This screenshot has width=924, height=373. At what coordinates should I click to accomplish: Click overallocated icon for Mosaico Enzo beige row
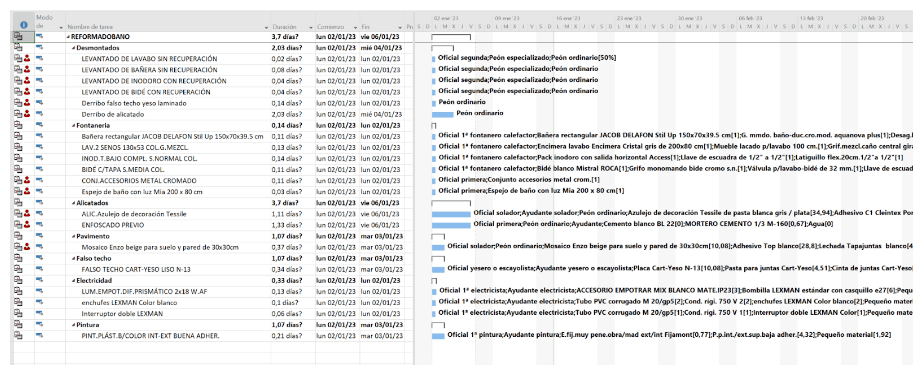click(27, 247)
